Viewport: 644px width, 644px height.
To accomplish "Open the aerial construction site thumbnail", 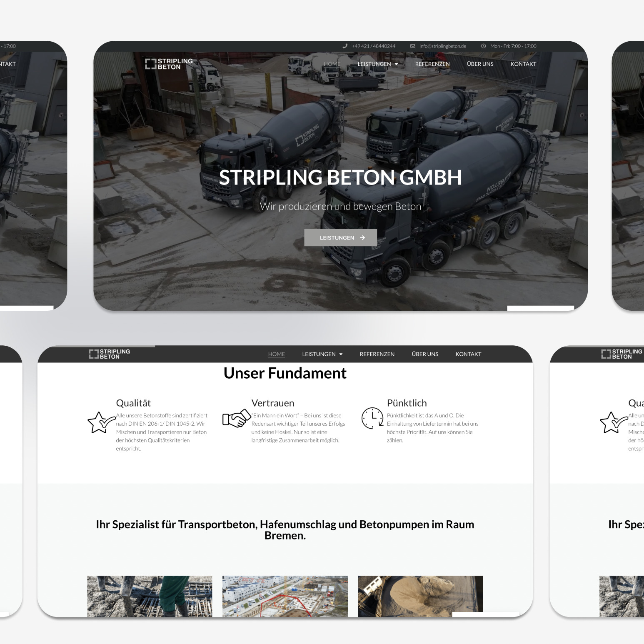I will click(x=285, y=596).
